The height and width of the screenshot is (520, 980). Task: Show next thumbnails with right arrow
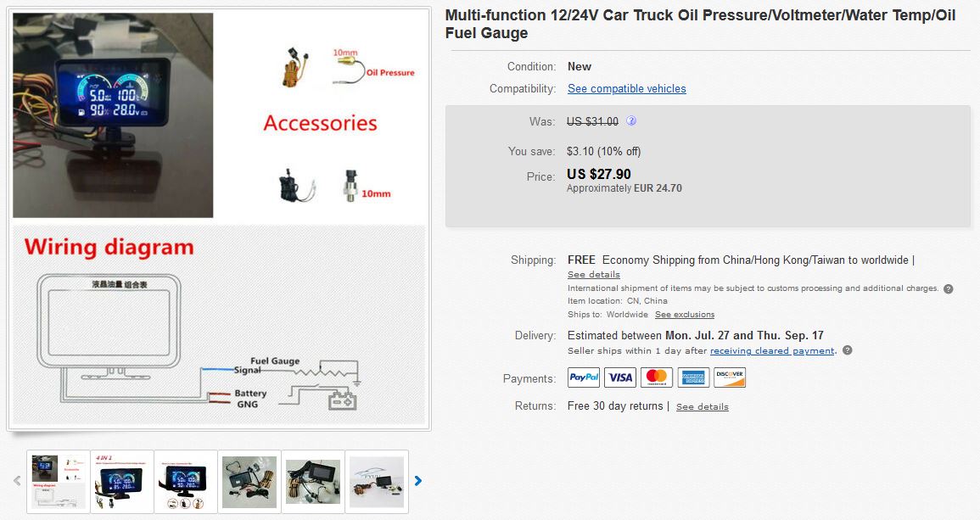tap(418, 481)
